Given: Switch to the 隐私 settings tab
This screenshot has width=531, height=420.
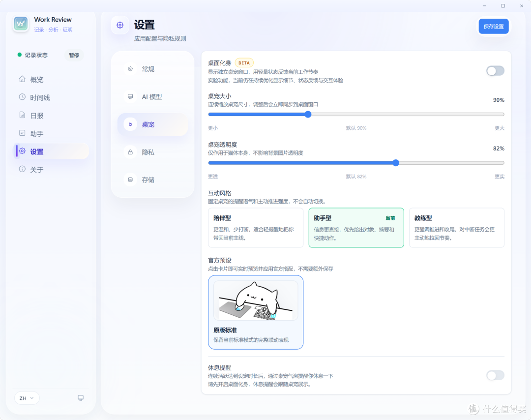Looking at the screenshot, I should 152,152.
